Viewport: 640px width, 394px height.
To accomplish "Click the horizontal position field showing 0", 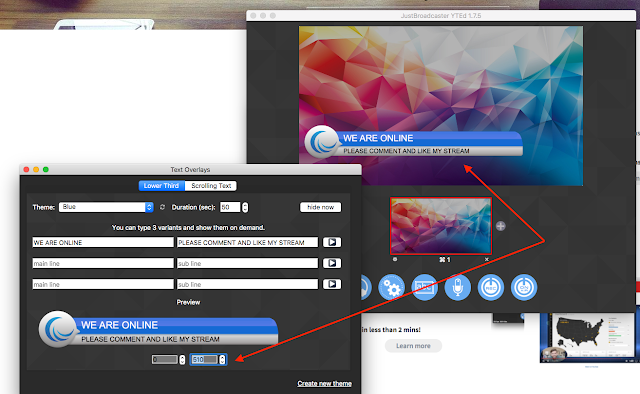I will coord(165,359).
